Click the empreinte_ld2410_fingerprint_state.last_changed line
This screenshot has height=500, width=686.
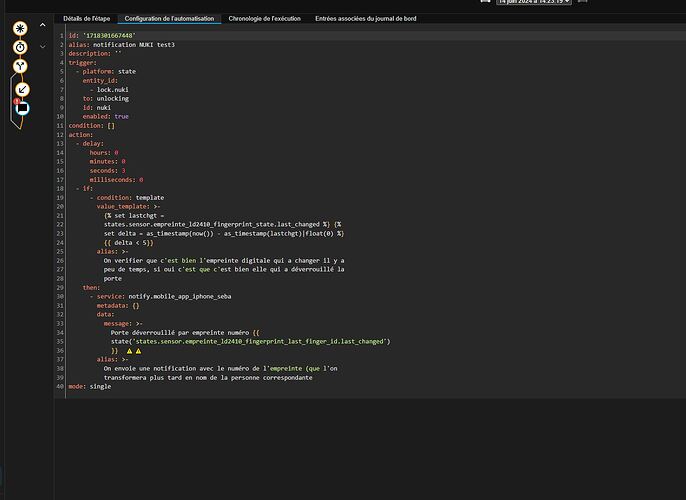tap(223, 224)
